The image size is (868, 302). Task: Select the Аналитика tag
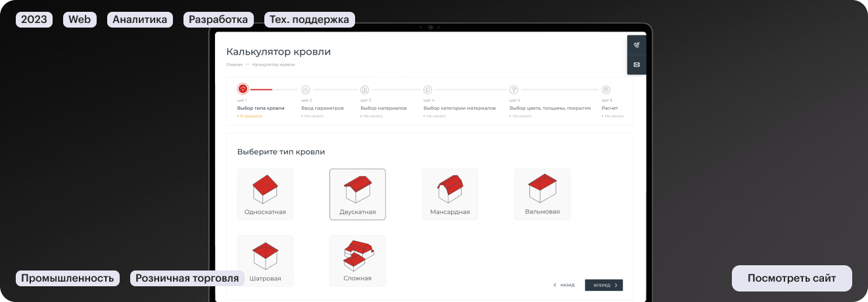tap(140, 20)
